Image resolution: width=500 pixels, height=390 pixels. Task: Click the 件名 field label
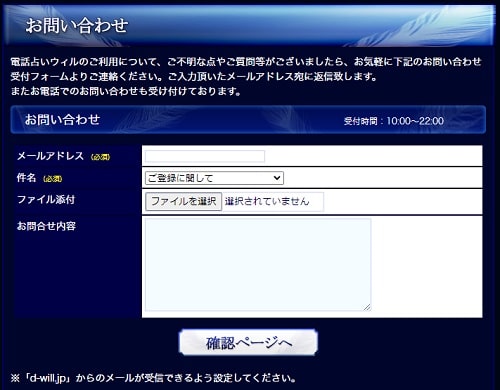pos(26,178)
